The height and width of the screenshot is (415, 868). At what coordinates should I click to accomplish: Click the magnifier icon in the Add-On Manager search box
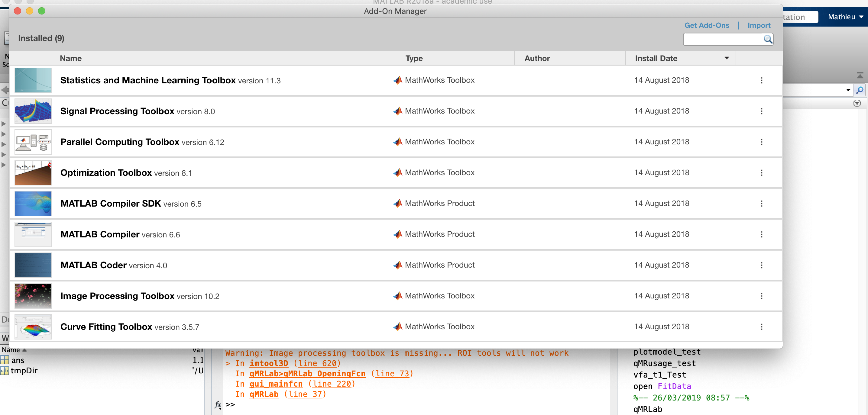(768, 39)
